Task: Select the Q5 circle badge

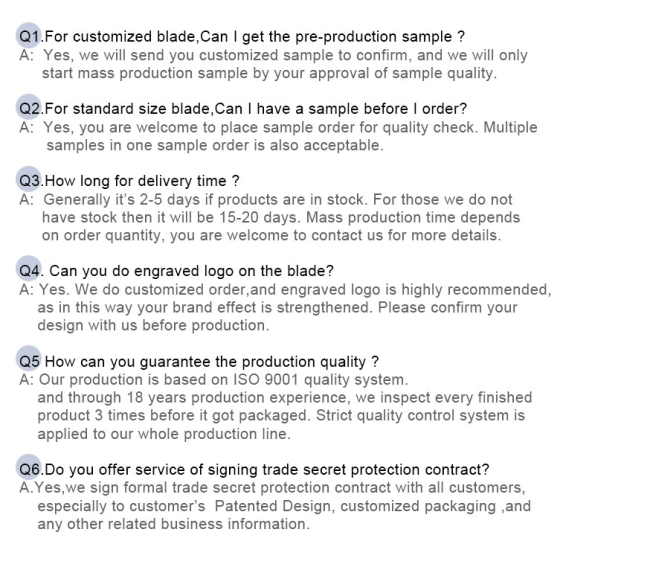Action: 28,361
